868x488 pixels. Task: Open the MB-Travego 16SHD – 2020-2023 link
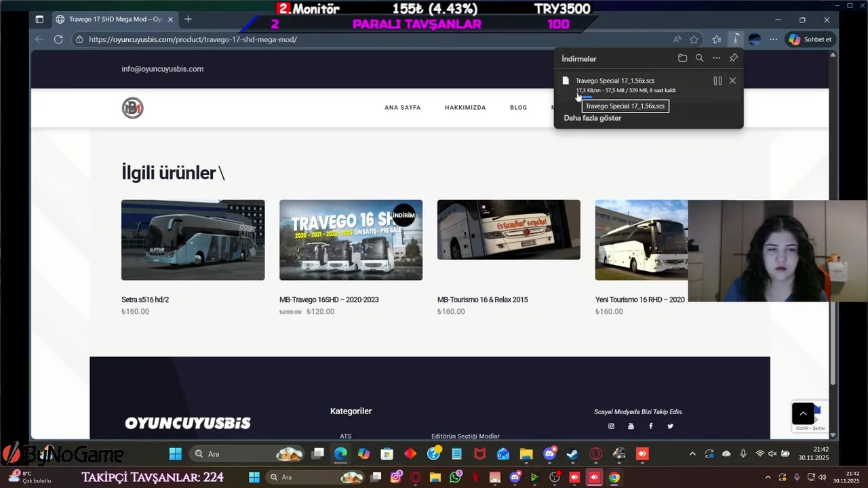click(329, 300)
